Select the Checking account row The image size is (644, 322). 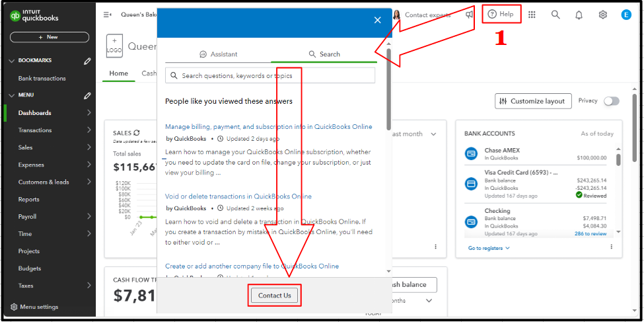535,222
